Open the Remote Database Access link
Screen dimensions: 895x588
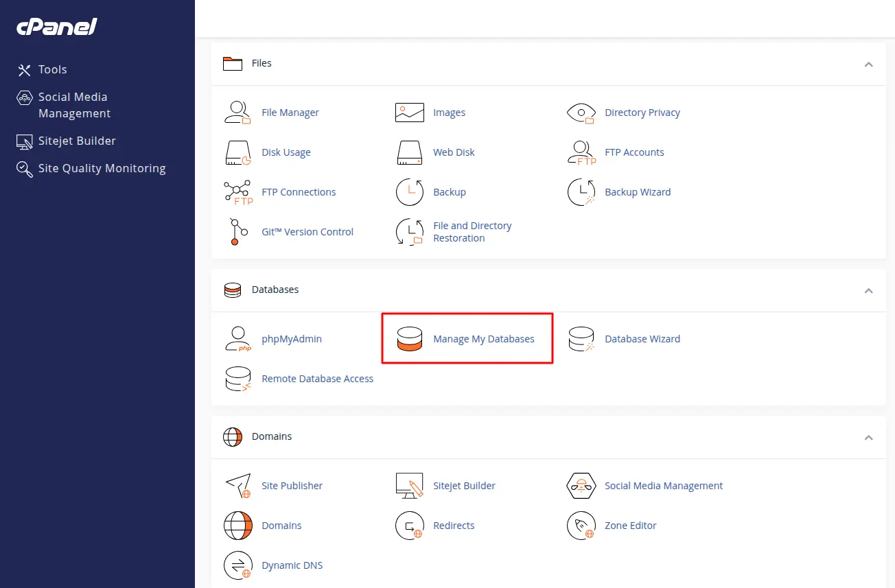(x=317, y=379)
